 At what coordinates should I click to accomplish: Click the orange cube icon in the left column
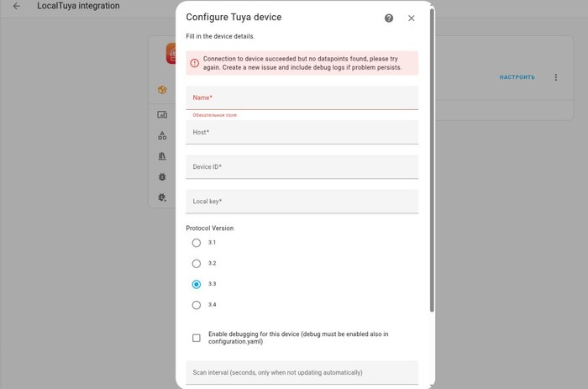click(162, 90)
